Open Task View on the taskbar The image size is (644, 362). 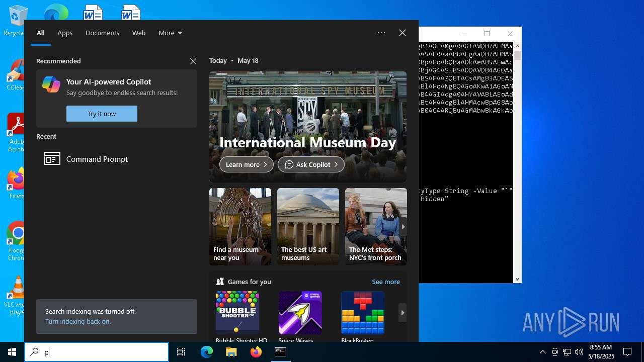tap(181, 352)
